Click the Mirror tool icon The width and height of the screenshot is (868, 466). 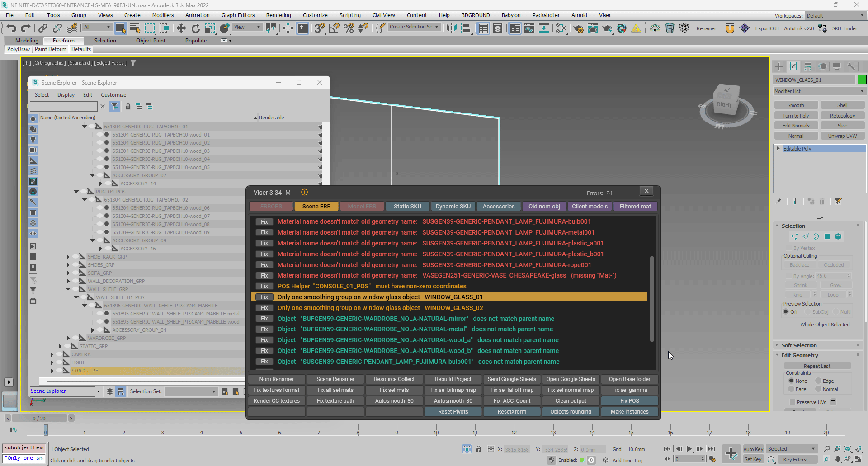(x=451, y=28)
